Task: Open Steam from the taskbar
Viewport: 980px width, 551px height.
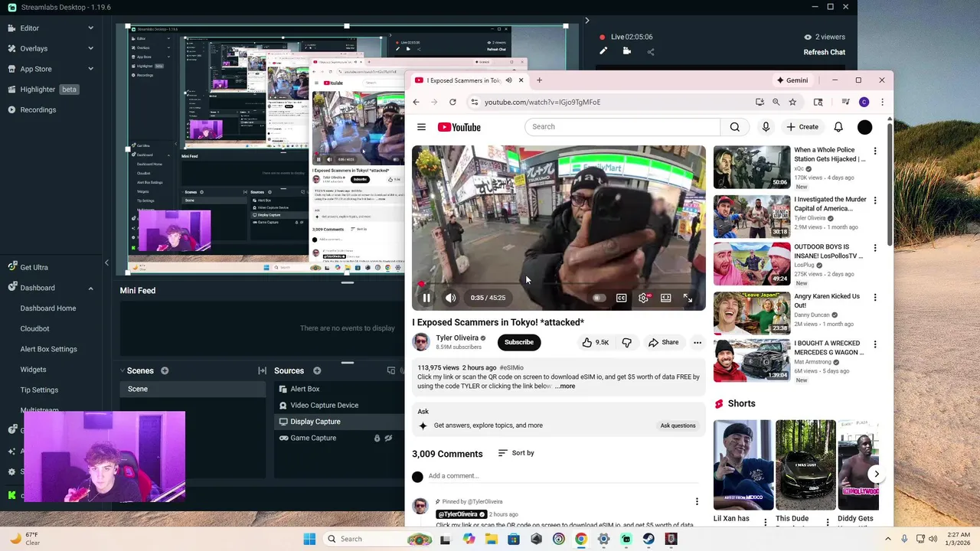Action: click(x=648, y=539)
